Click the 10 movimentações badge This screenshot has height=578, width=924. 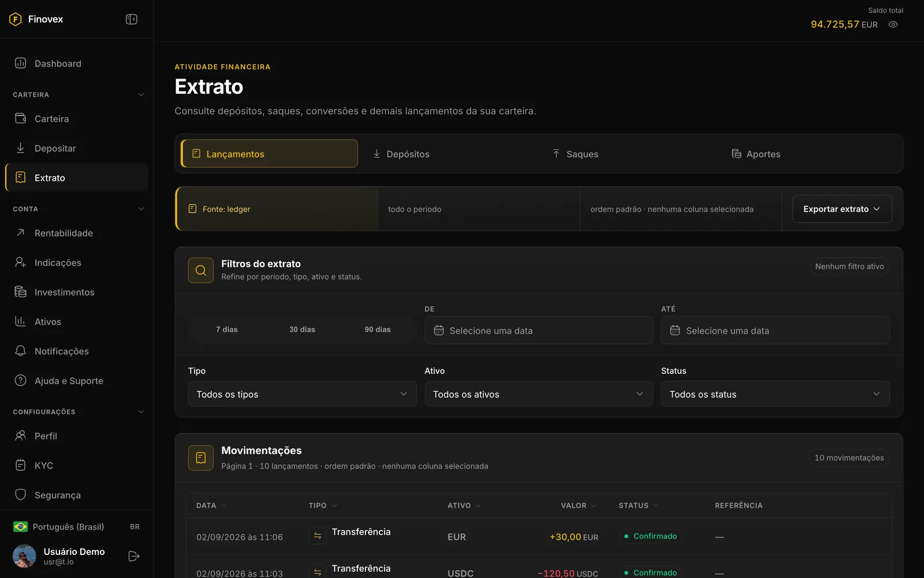[849, 458]
